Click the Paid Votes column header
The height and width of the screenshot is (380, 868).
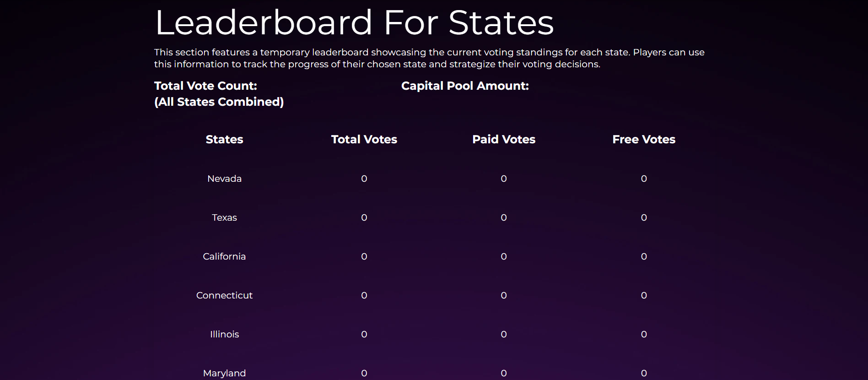pyautogui.click(x=504, y=139)
